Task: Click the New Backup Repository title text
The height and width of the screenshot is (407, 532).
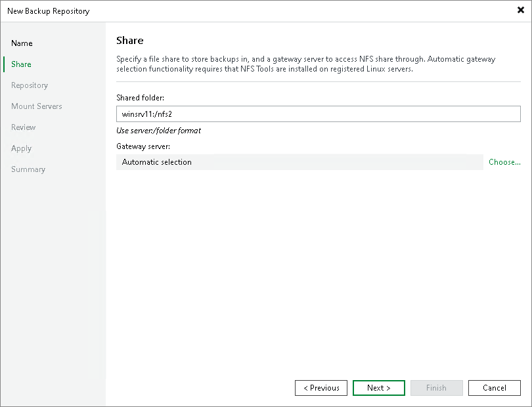Action: [x=49, y=11]
